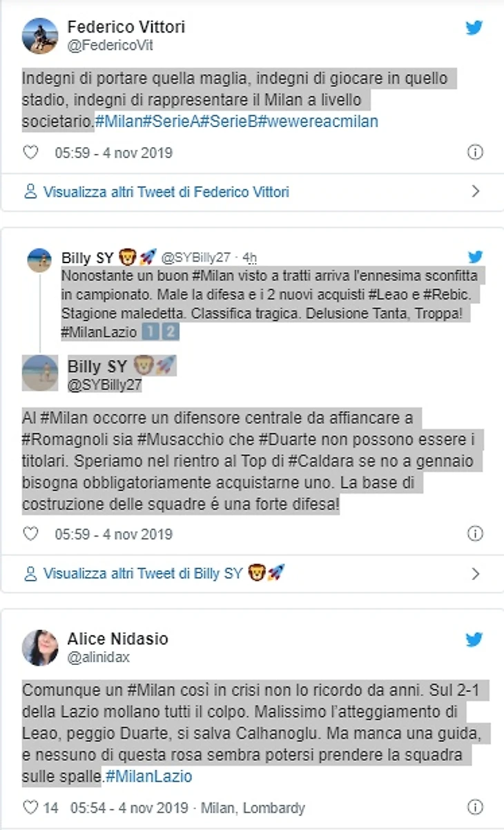Click the Twitter bird icon on Alice Nidasio's tweet
The height and width of the screenshot is (830, 504).
(474, 639)
